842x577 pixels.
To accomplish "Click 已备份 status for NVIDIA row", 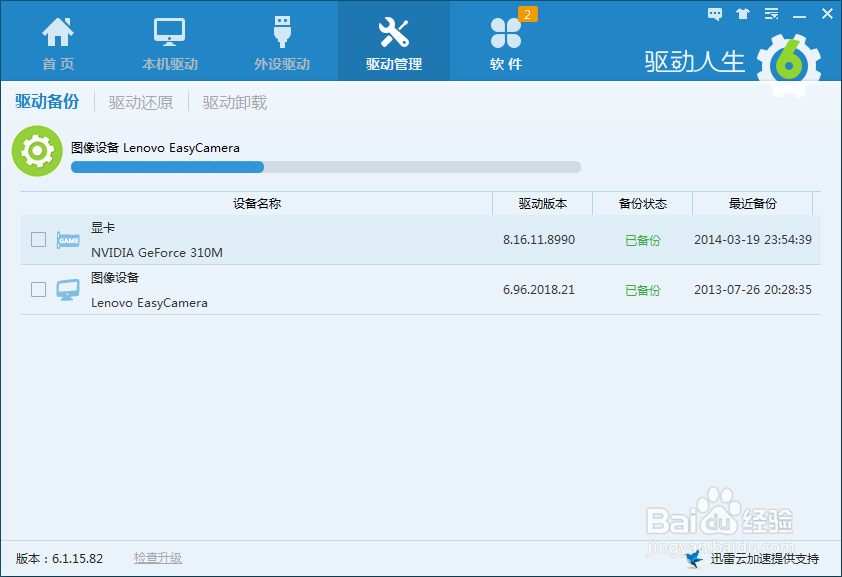I will 643,240.
